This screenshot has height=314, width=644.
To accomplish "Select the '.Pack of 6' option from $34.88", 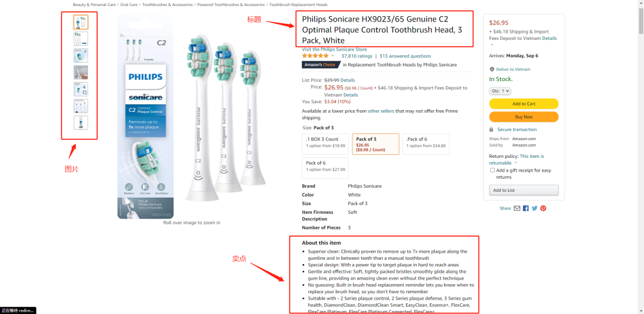I will (426, 144).
